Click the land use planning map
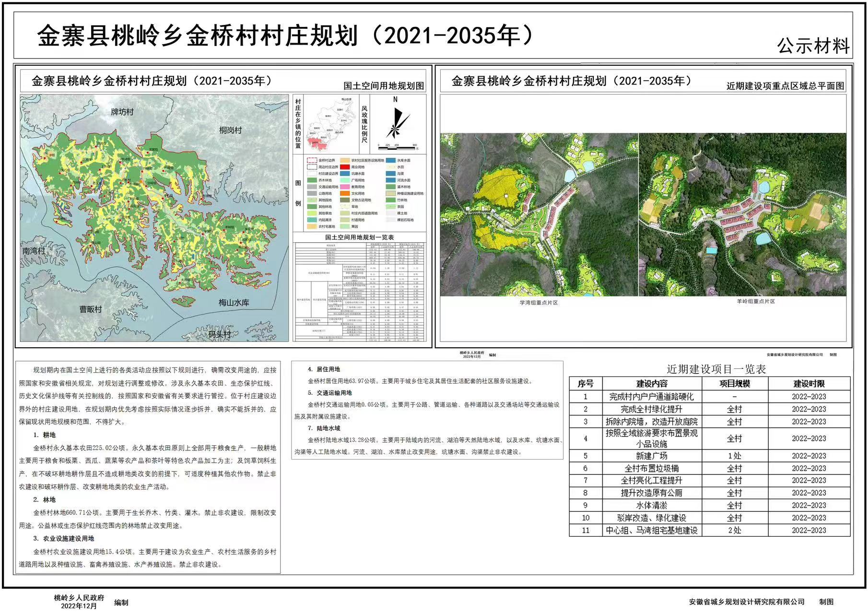Image resolution: width=868 pixels, height=614 pixels. [x=154, y=218]
